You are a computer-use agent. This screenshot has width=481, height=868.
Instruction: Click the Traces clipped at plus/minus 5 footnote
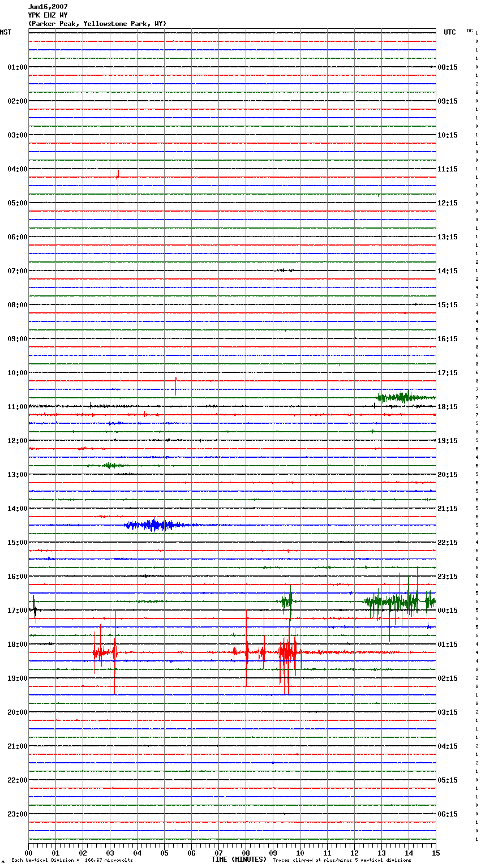pyautogui.click(x=342, y=861)
